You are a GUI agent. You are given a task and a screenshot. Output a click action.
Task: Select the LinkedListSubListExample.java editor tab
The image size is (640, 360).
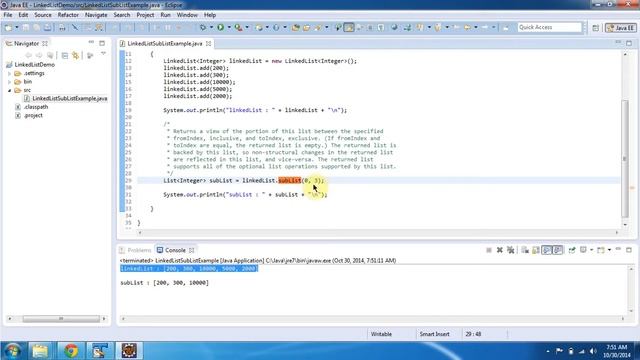point(164,43)
